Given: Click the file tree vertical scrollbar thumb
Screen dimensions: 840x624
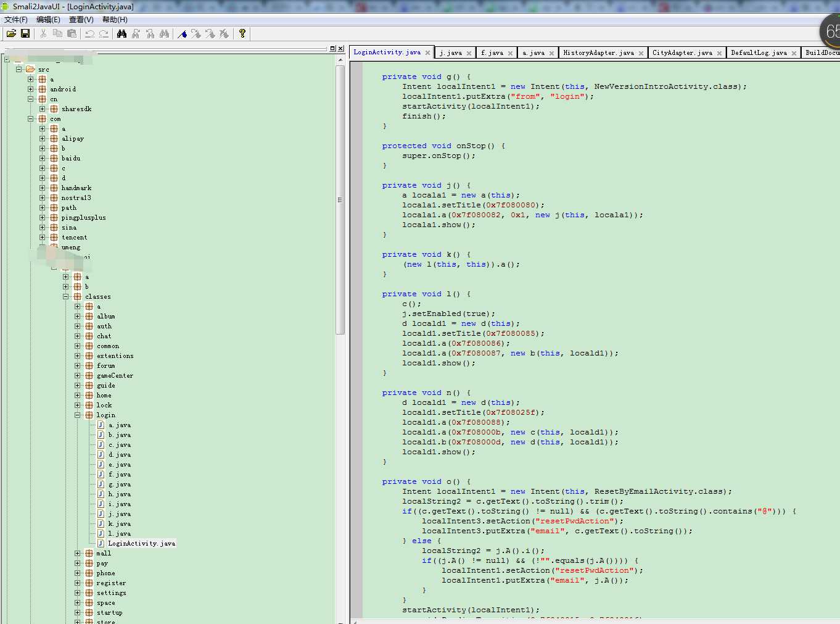Looking at the screenshot, I should [x=340, y=199].
